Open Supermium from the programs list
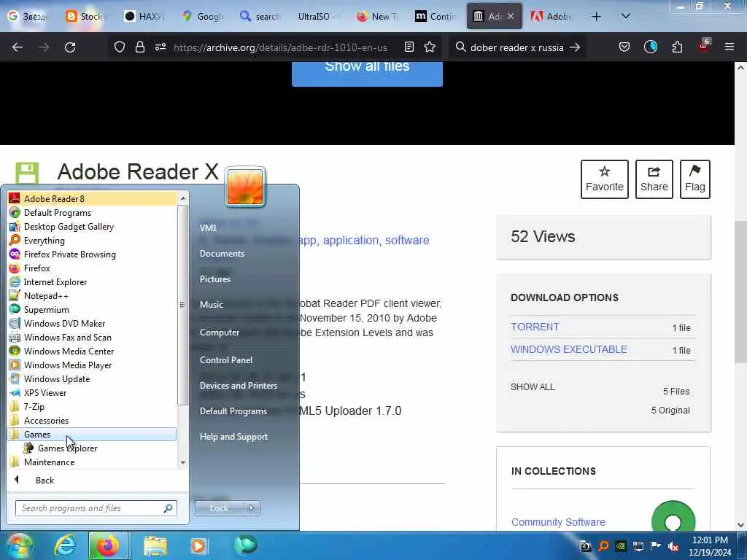The width and height of the screenshot is (747, 560). point(91,309)
